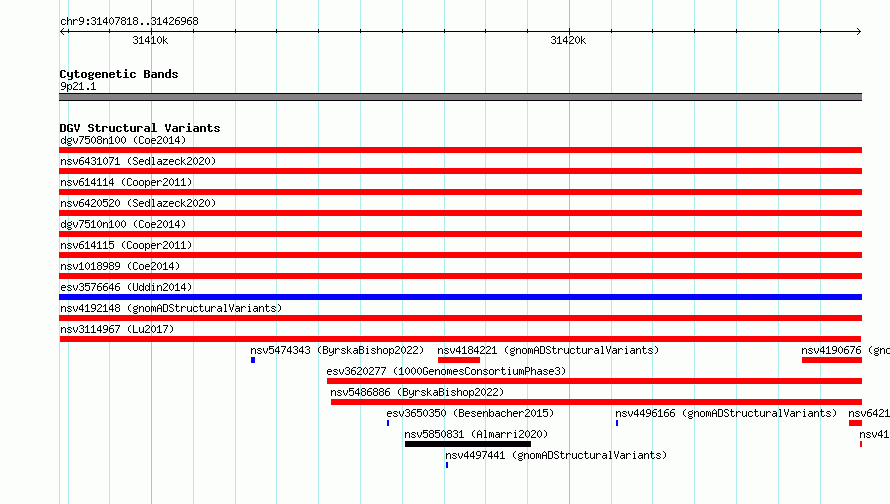890x504 pixels.
Task: Click the red bar under nsv4192148
Action: [460, 318]
